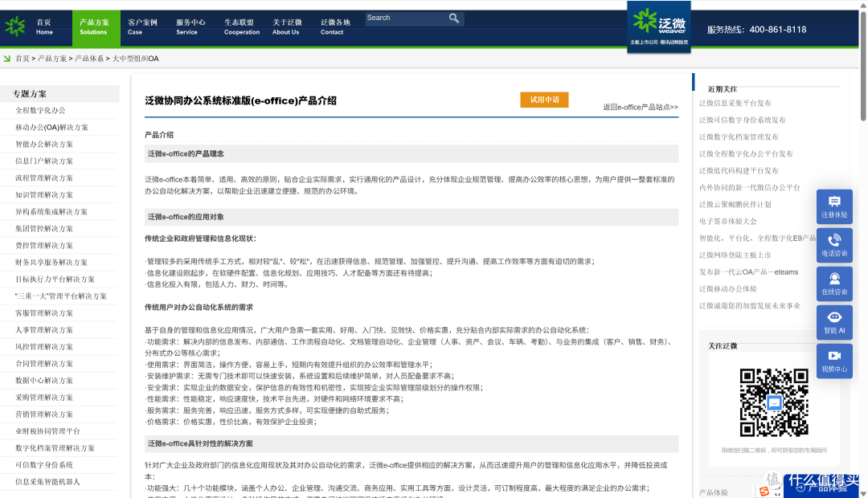The image size is (868, 498).
Task: Click 产品方案 in the breadcrumb
Action: (x=52, y=59)
